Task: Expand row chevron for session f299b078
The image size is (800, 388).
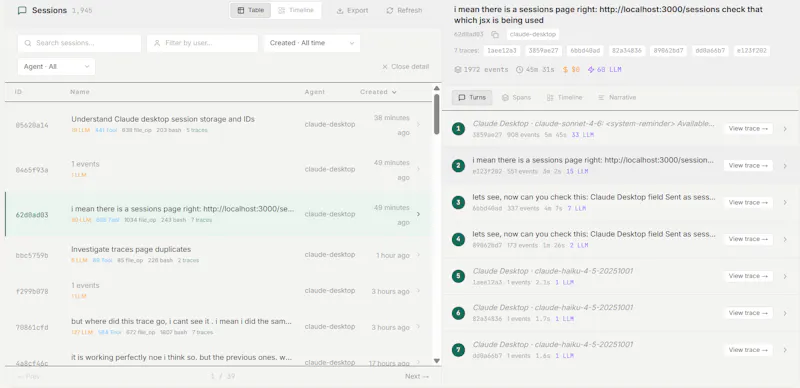Action: (418, 290)
